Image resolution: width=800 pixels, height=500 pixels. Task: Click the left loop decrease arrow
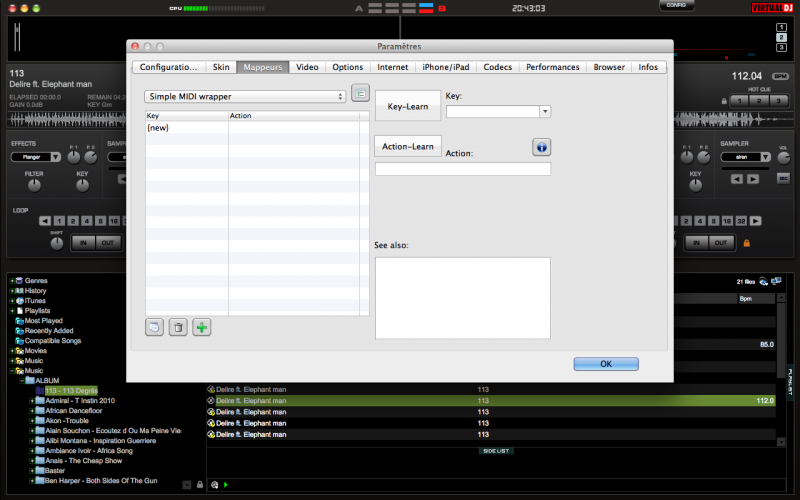pyautogui.click(x=45, y=221)
